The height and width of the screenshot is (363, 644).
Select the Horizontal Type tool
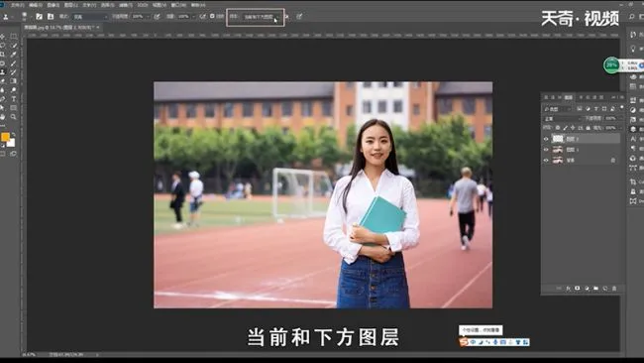pos(14,99)
